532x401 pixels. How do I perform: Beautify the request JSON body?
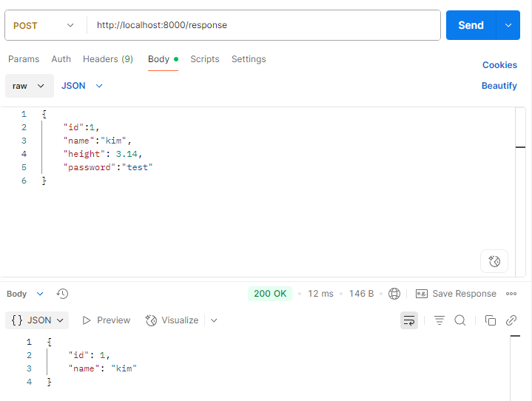coord(499,86)
